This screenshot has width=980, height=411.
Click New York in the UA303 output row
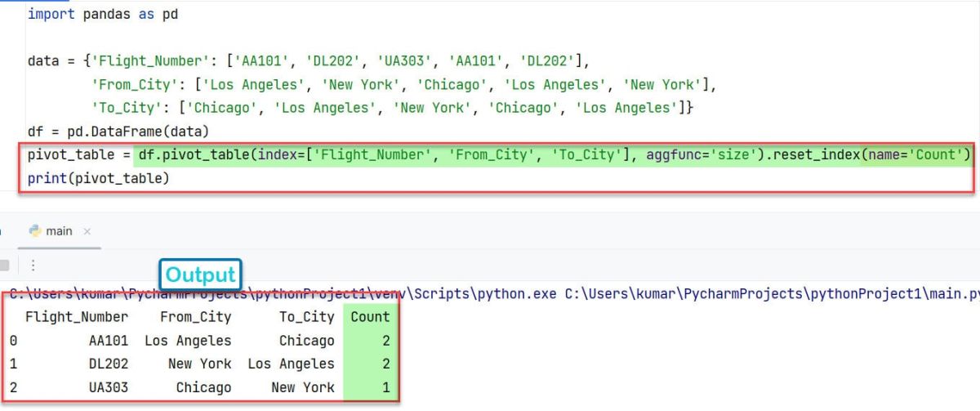[x=302, y=388]
